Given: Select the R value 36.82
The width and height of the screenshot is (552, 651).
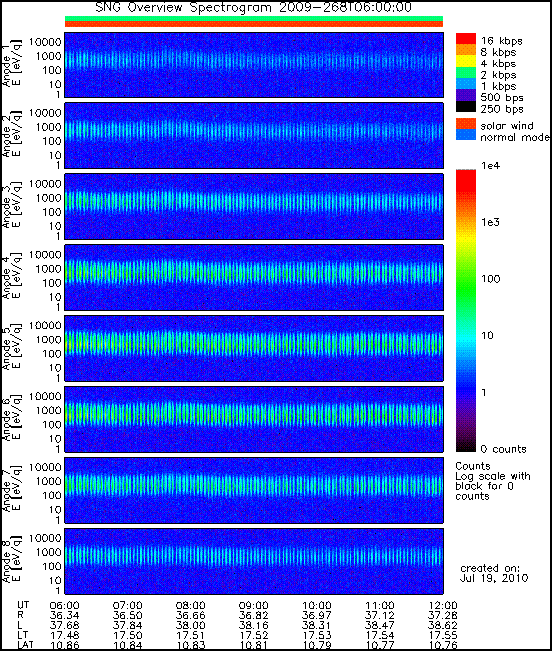Looking at the screenshot, I should [x=254, y=615].
